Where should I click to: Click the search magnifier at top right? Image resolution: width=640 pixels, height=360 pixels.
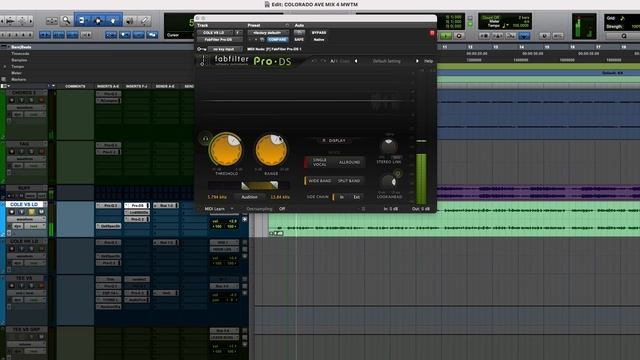click(623, 36)
